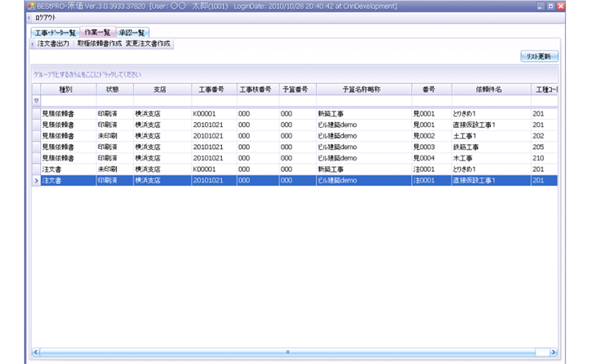Select the row containing 鉄筋工事
590x364 pixels.
(x=252, y=147)
